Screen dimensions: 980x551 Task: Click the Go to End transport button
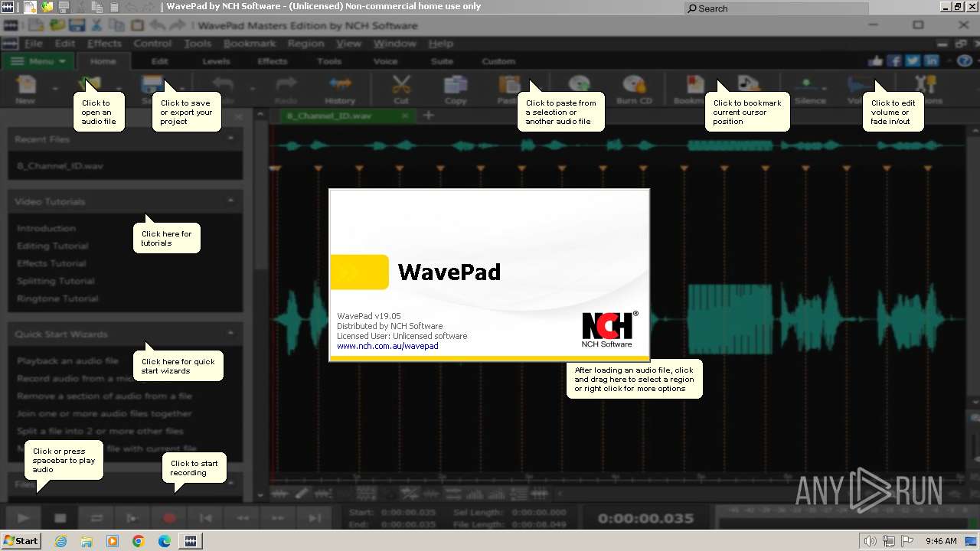(315, 518)
